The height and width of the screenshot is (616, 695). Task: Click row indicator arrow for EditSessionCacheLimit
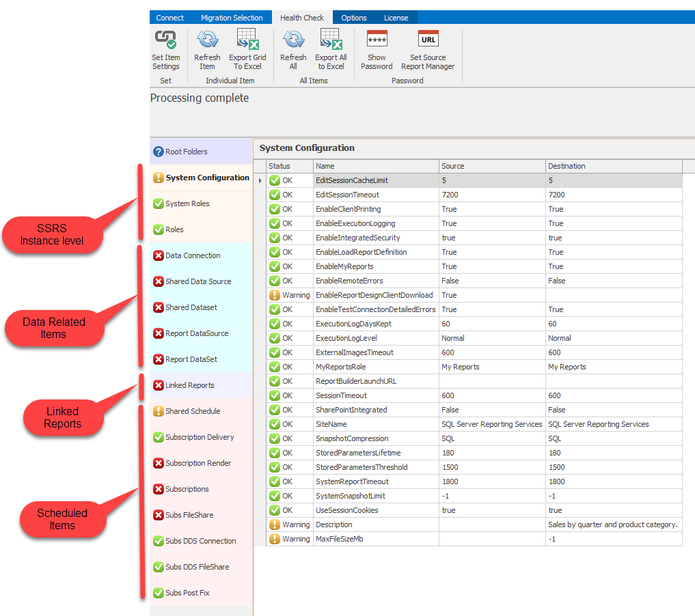click(260, 181)
